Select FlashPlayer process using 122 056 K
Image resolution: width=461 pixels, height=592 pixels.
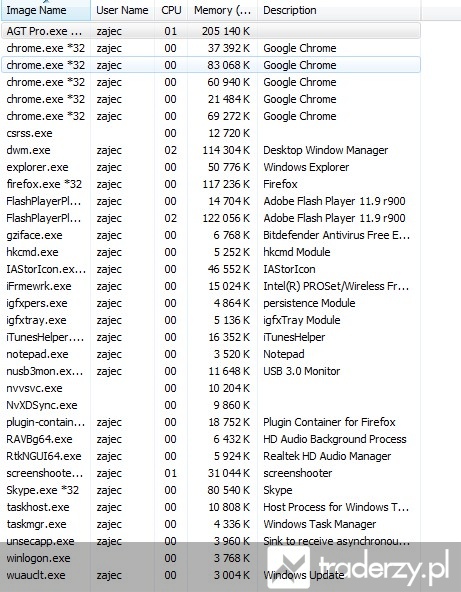(211, 218)
